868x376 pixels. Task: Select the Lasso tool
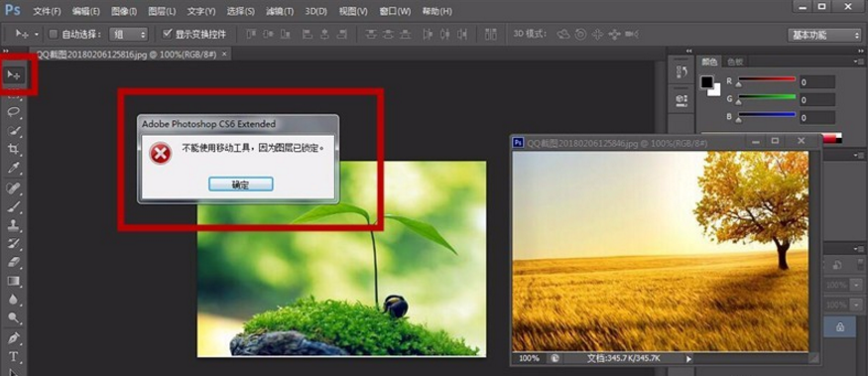pos(13,112)
